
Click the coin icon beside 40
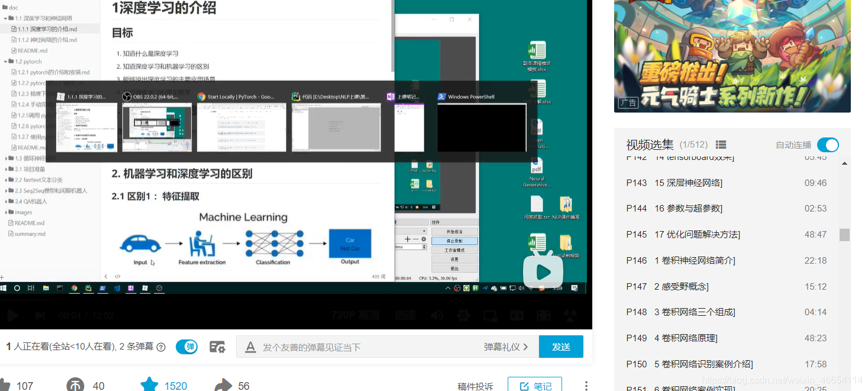(76, 386)
